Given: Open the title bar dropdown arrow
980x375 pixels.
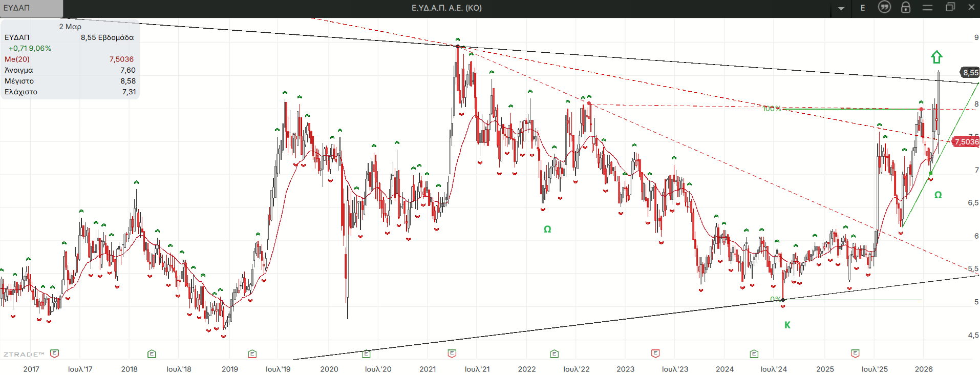Looking at the screenshot, I should 841,8.
